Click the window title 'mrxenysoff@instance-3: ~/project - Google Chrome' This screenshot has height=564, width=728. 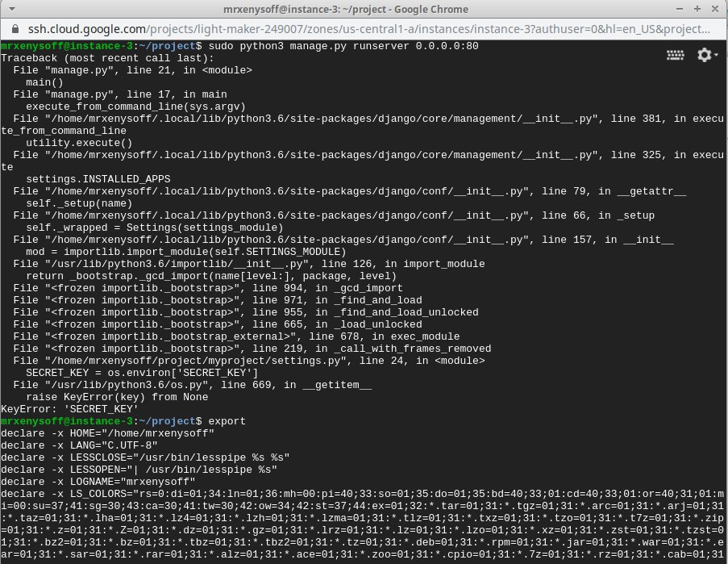pos(345,10)
